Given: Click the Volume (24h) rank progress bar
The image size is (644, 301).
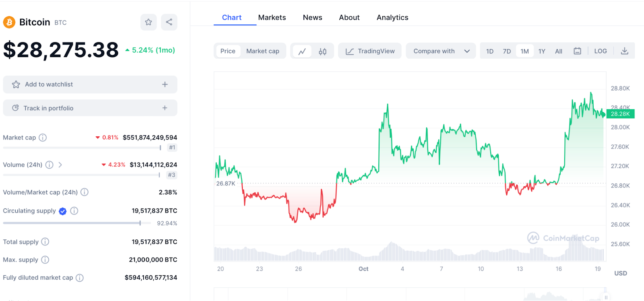Looking at the screenshot, I should (x=82, y=175).
